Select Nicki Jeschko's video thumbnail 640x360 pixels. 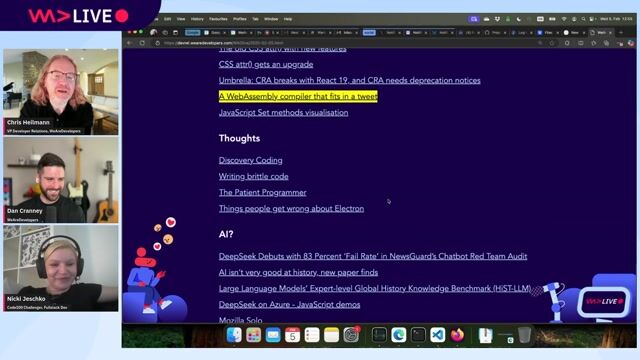pos(61,268)
